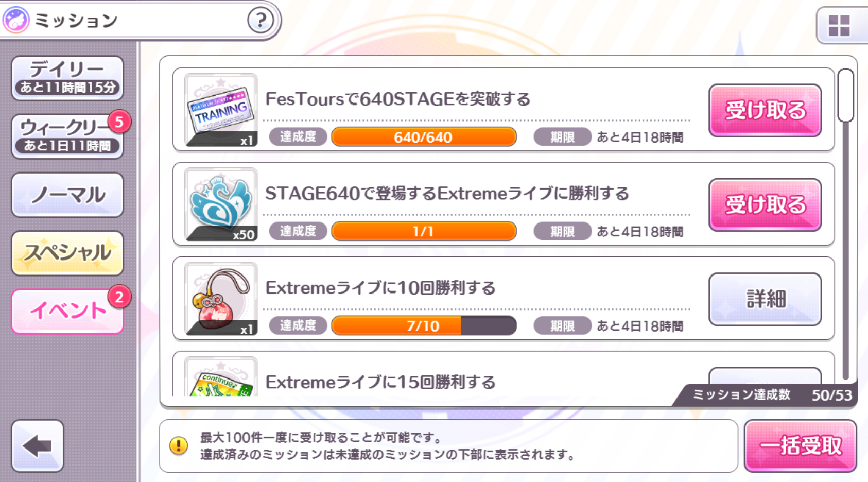Claim reward for FesTours 640STAGE mission
The height and width of the screenshot is (482, 868).
tap(765, 110)
